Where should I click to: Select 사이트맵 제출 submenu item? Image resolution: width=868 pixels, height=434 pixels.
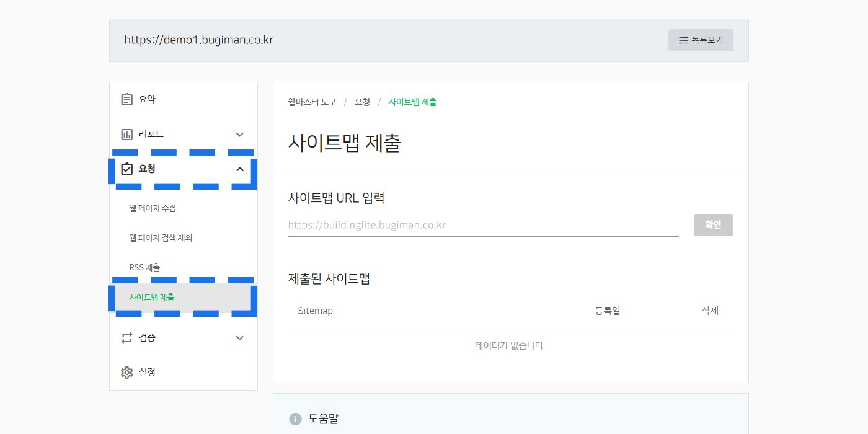184,298
